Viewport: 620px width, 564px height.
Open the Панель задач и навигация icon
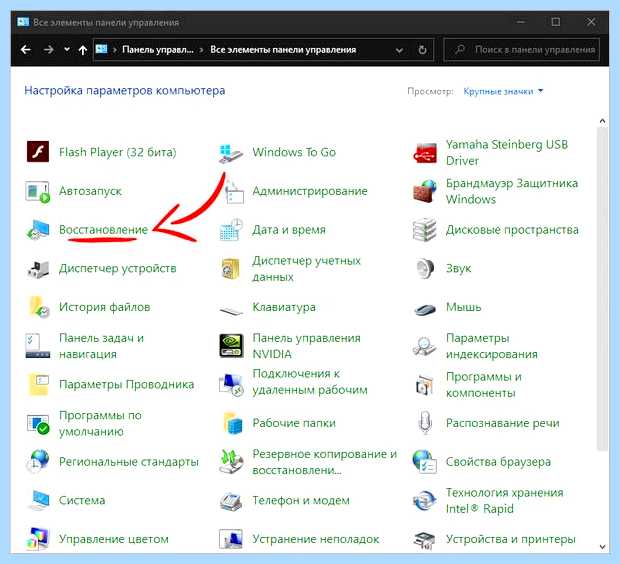coord(38,346)
